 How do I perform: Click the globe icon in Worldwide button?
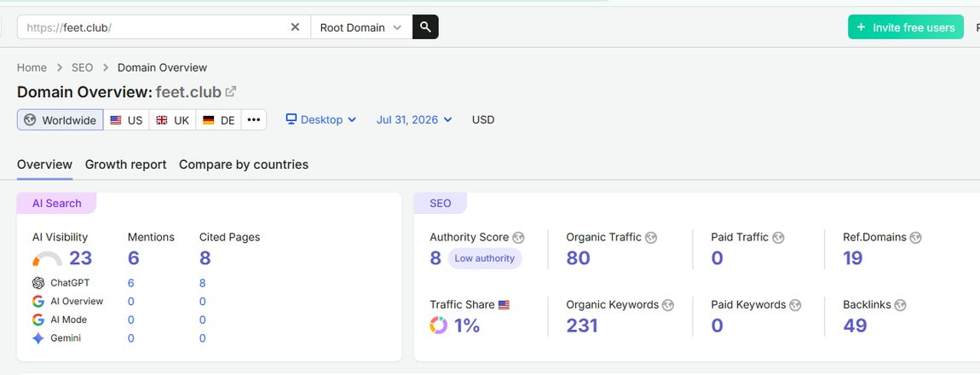click(29, 120)
